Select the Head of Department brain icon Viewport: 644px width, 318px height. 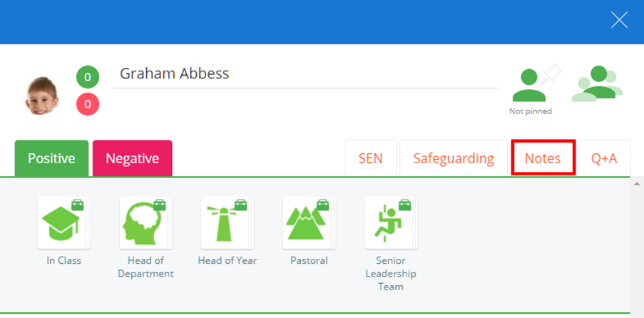145,222
